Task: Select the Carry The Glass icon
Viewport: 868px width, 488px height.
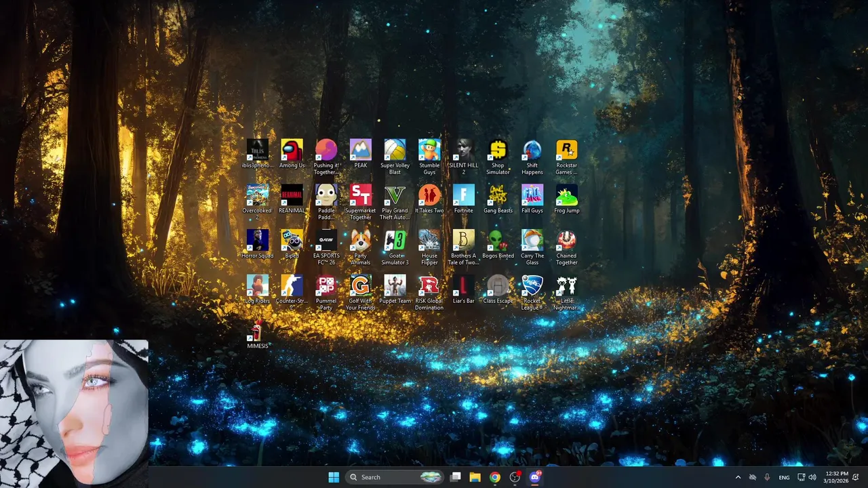Action: pos(532,247)
